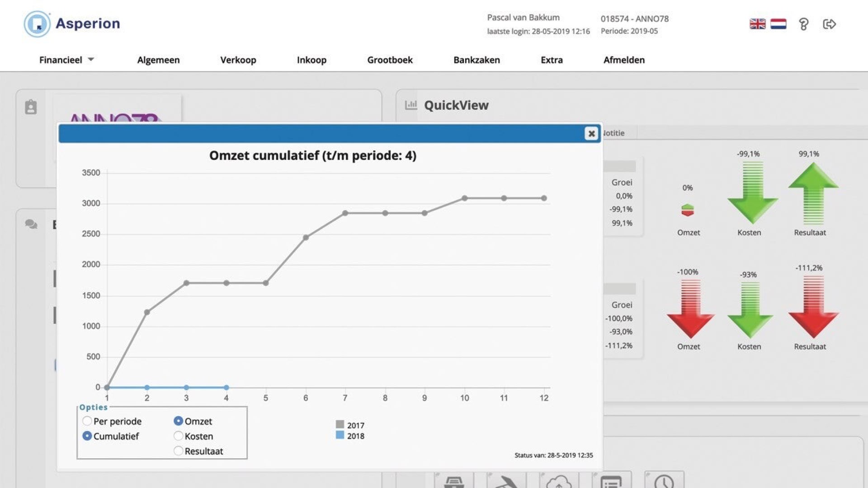The height and width of the screenshot is (488, 868).
Task: Click the QuickView bar chart icon
Action: coord(411,105)
